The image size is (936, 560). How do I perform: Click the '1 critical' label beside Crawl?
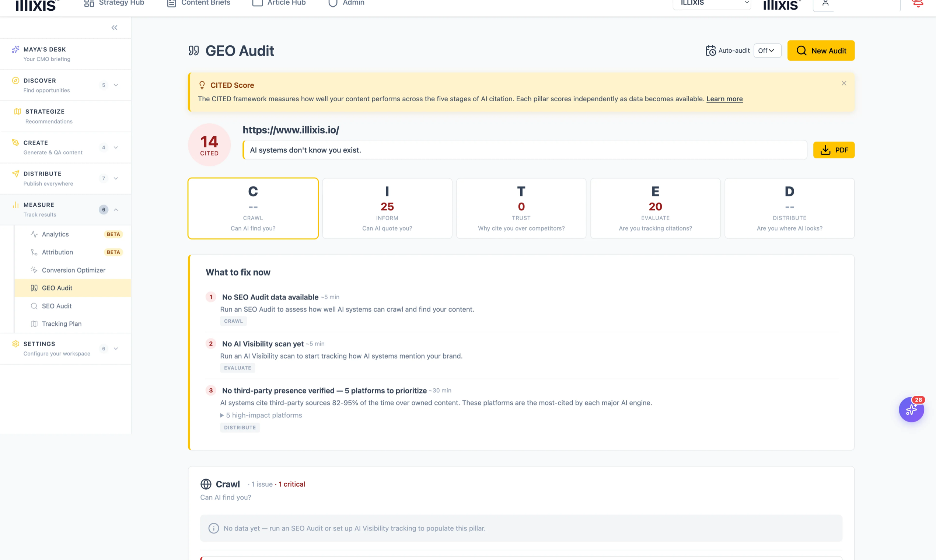pos(292,484)
